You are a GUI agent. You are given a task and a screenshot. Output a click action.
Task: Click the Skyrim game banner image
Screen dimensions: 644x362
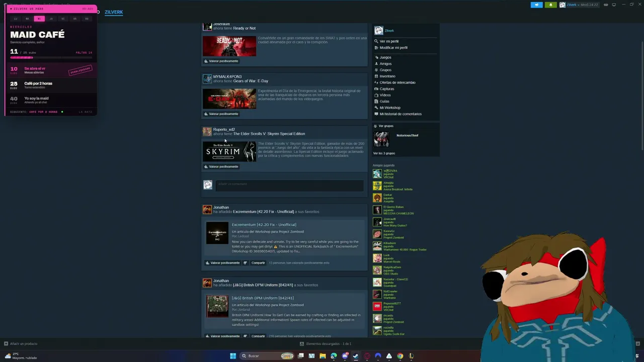(x=229, y=152)
